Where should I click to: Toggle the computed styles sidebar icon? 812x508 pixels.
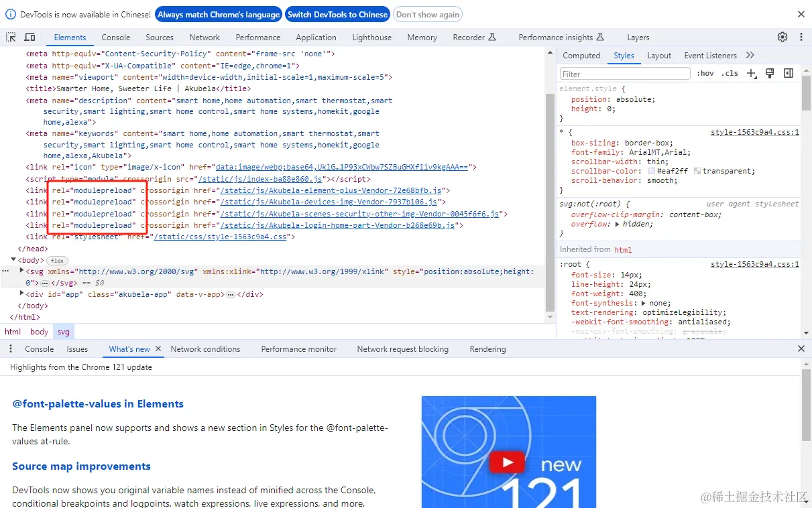pyautogui.click(x=789, y=73)
